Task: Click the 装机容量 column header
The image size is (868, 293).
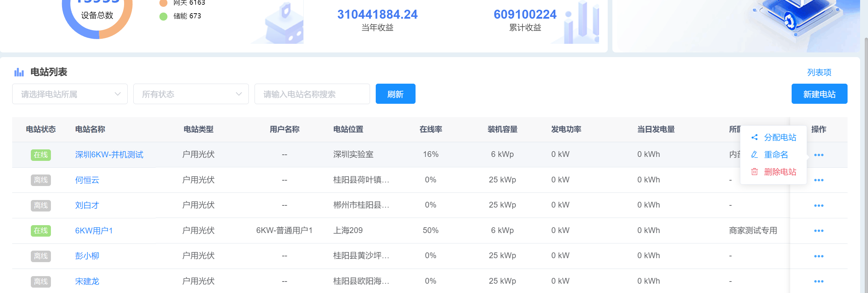Action: (502, 129)
